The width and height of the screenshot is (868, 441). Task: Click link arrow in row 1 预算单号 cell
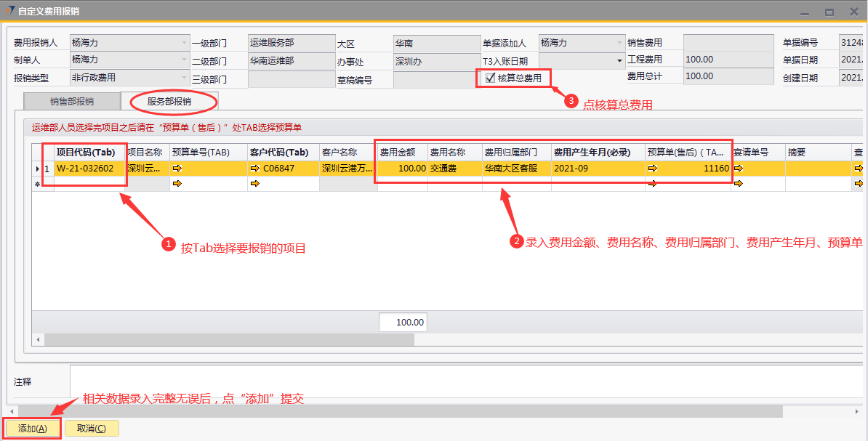(177, 169)
